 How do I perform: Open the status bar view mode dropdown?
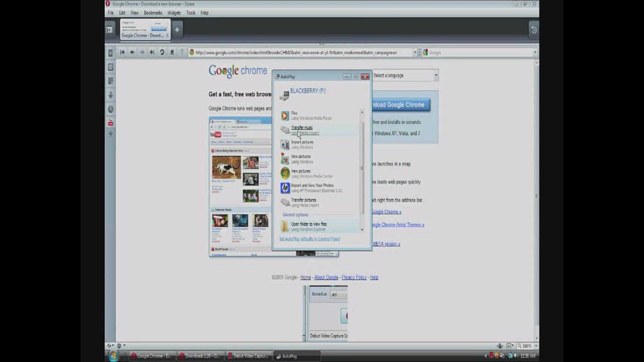pyautogui.click(x=511, y=346)
